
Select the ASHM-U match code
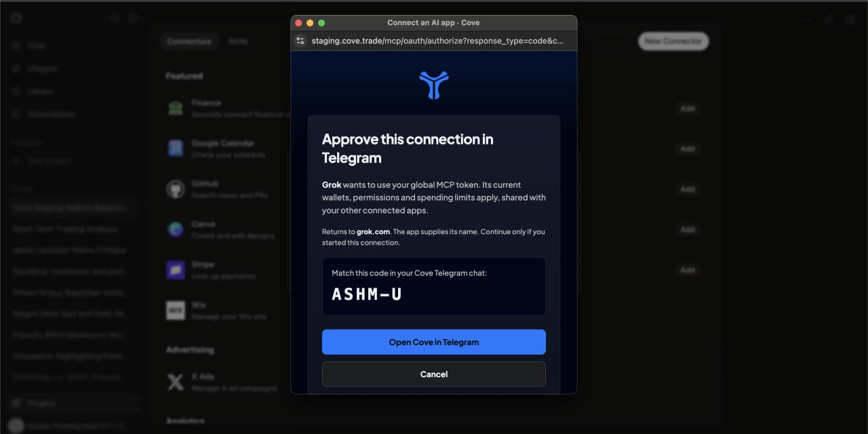tap(367, 294)
